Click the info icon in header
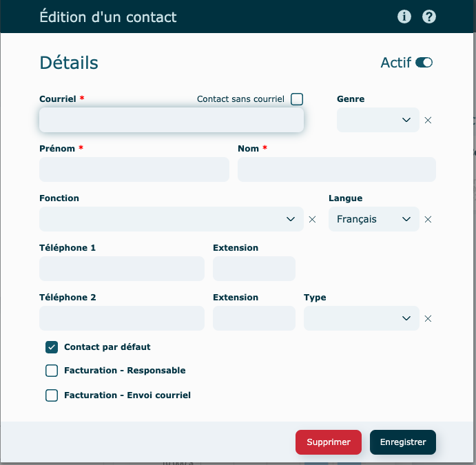The image size is (476, 465). pos(404,17)
